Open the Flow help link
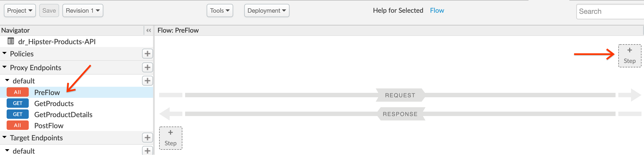 click(437, 10)
